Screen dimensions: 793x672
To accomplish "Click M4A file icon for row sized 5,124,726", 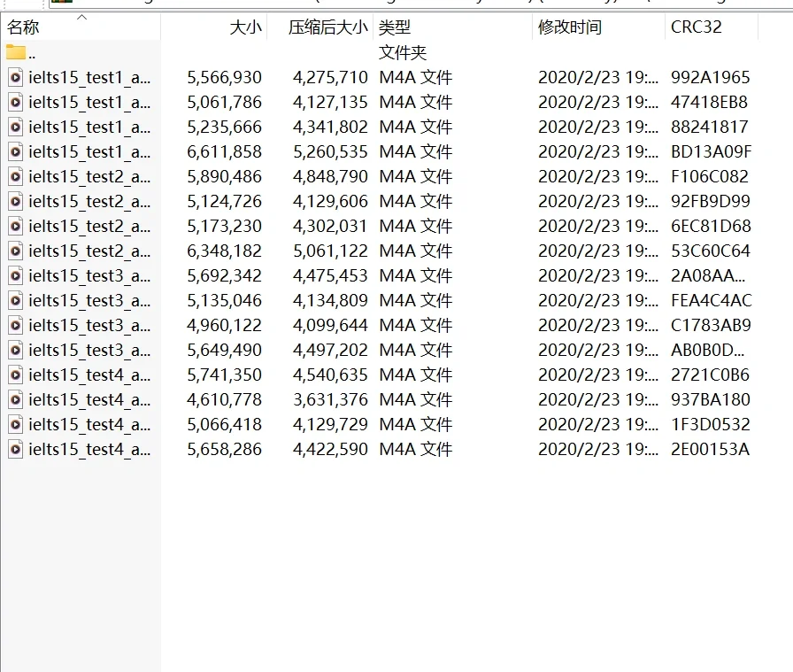I will point(16,201).
